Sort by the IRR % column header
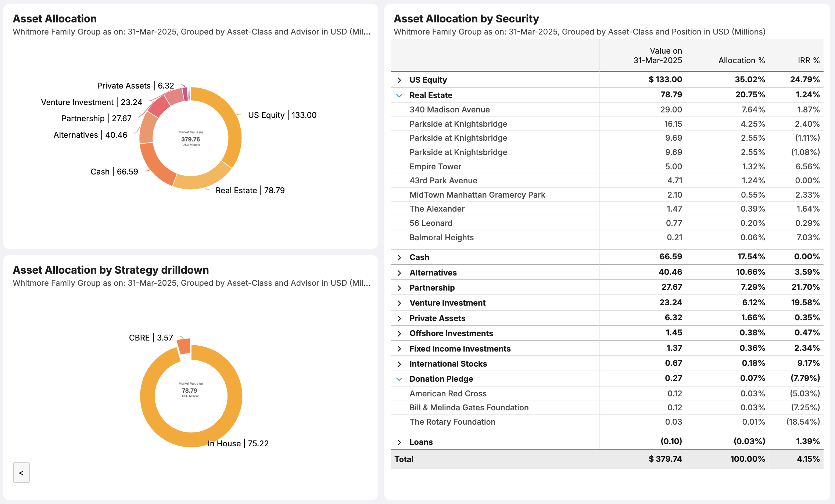 [808, 61]
